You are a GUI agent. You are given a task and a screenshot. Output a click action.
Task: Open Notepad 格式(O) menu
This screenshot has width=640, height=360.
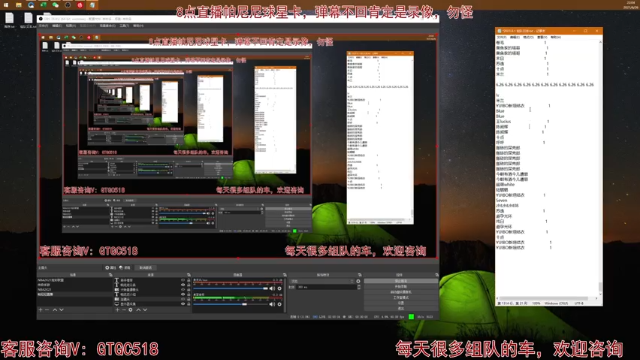(528, 37)
